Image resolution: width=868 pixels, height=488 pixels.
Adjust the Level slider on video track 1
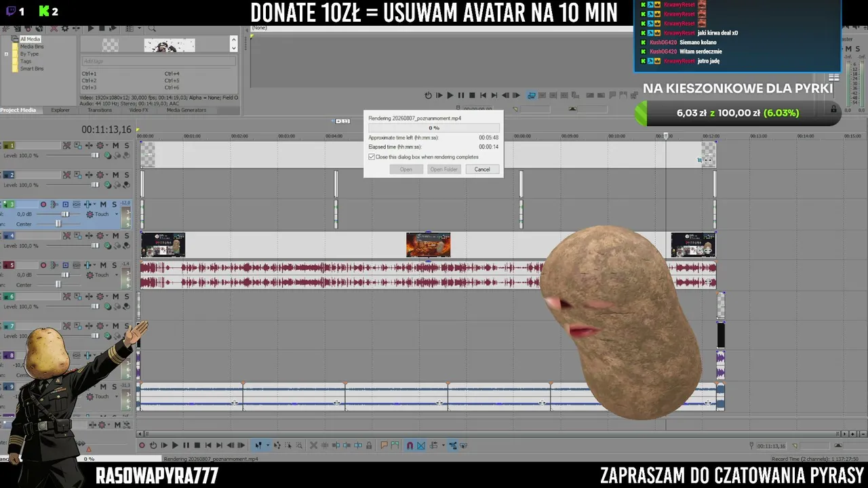point(95,156)
